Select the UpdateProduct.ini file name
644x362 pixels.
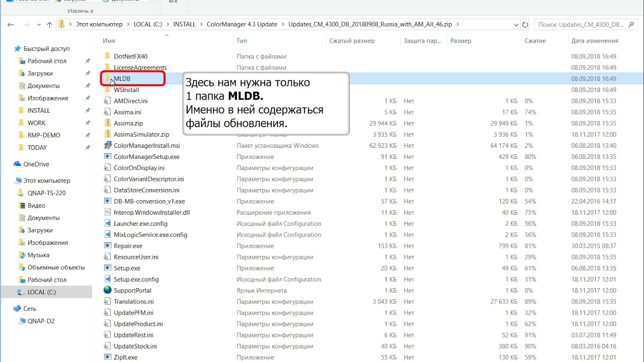click(138, 324)
